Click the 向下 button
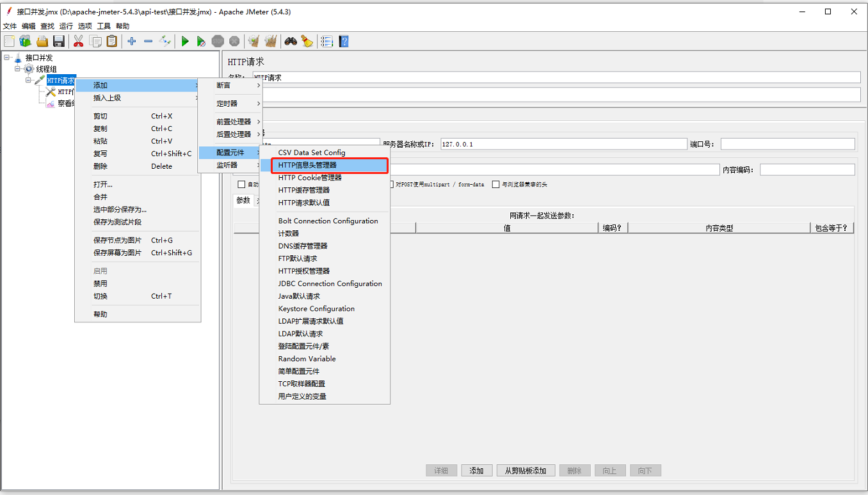 point(645,471)
